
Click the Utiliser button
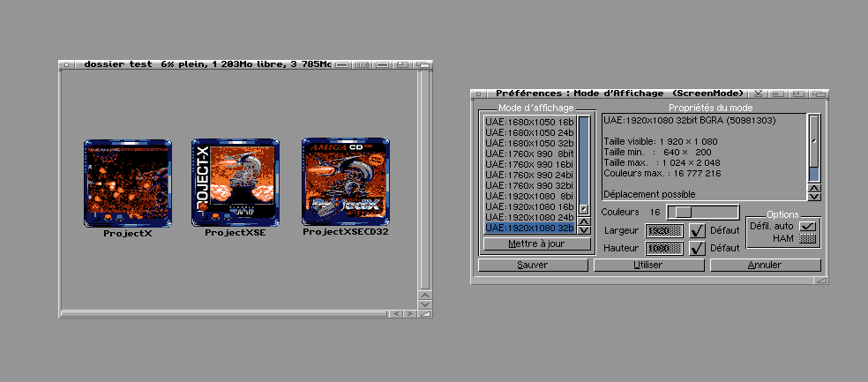648,266
